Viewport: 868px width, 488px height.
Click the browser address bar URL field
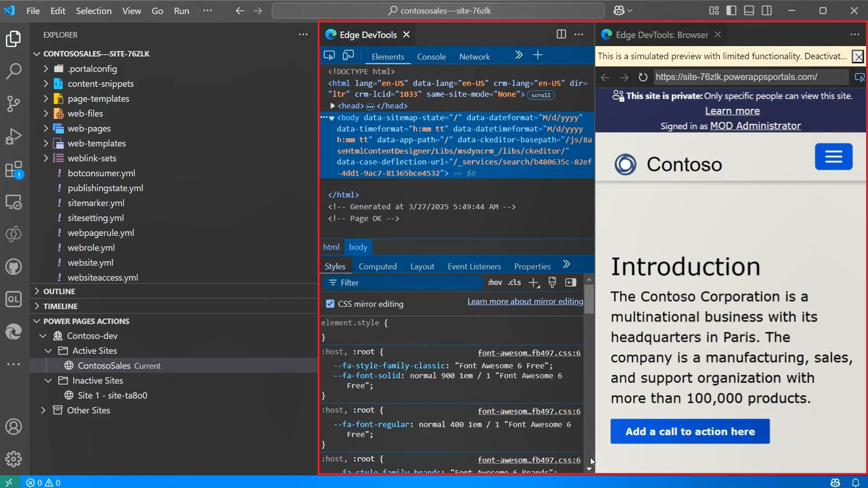751,77
